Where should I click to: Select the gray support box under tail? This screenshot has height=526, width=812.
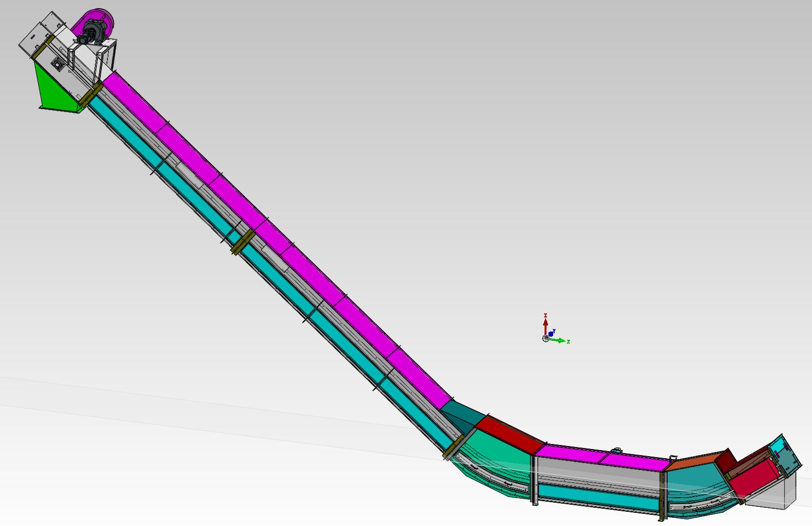click(x=775, y=495)
